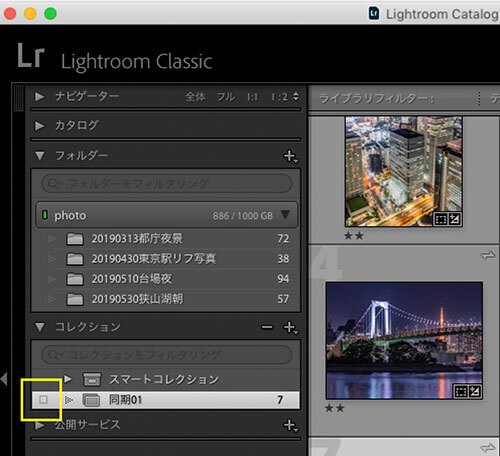Set navigator zoom to フル
This screenshot has height=456, width=500.
coord(226,97)
